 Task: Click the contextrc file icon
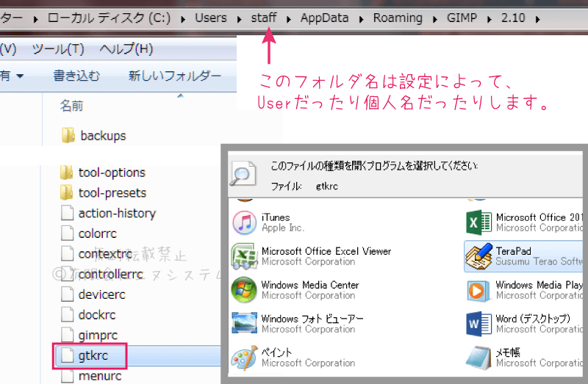coord(67,253)
